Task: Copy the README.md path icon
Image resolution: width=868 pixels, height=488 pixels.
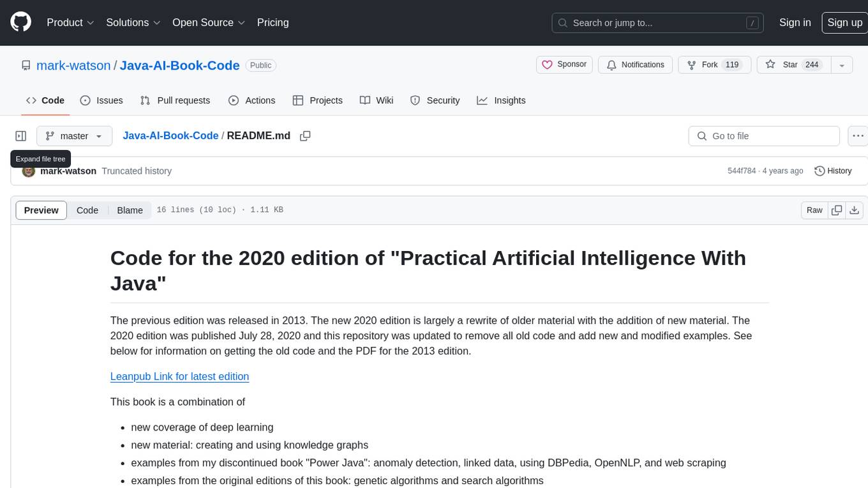Action: point(305,136)
